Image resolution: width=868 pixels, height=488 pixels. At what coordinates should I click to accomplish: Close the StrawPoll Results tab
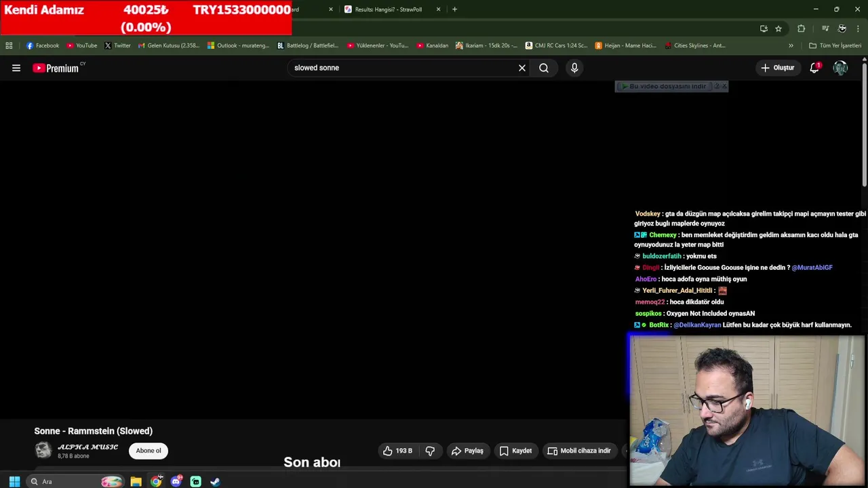(x=438, y=9)
